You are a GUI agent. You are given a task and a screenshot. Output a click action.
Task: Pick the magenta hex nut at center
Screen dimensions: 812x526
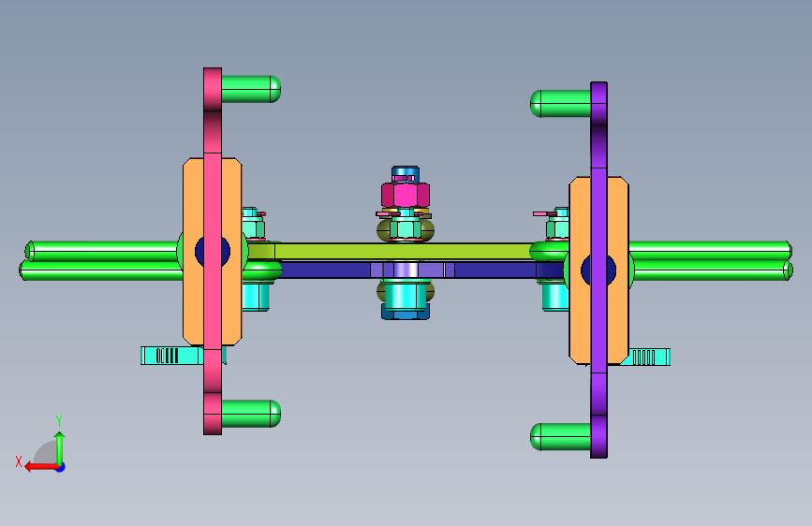406,196
